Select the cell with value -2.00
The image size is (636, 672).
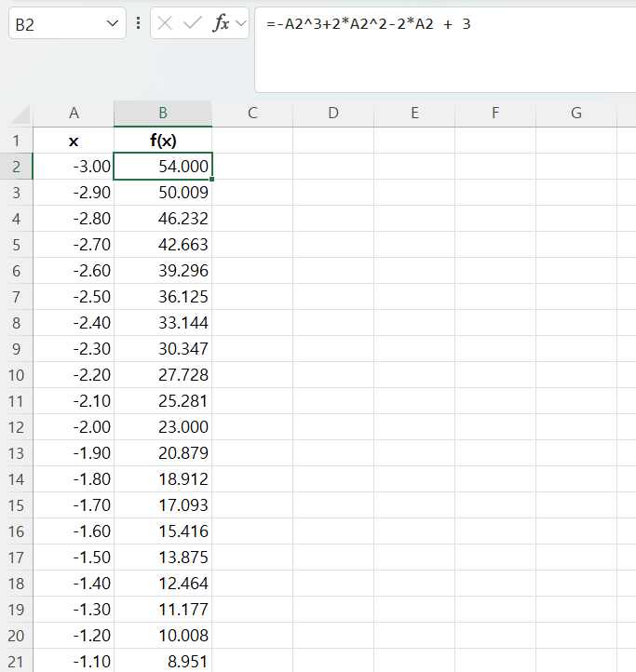pyautogui.click(x=74, y=427)
